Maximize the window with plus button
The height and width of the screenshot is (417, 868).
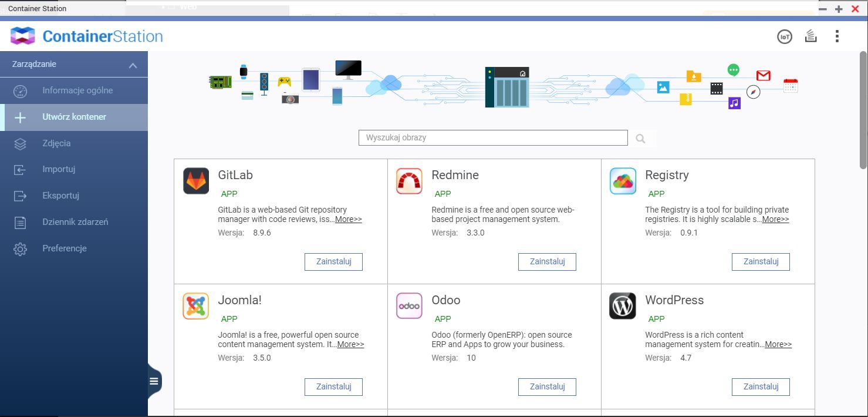coord(839,9)
